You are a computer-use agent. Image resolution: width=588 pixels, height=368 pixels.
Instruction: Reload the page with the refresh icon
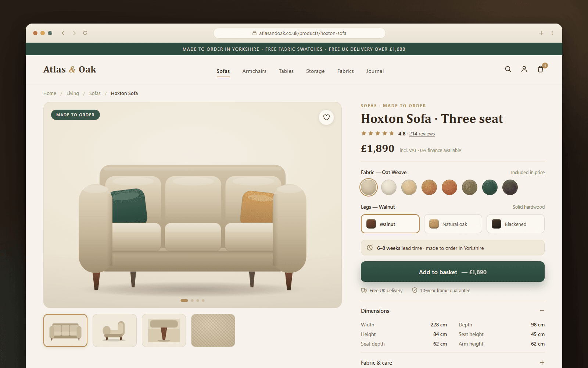[85, 33]
